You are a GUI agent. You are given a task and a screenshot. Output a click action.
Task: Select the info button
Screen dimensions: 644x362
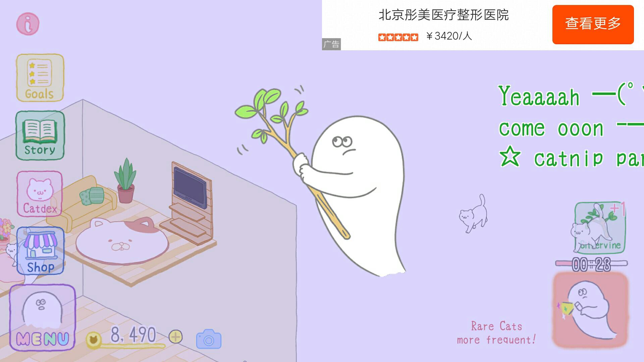tap(28, 24)
